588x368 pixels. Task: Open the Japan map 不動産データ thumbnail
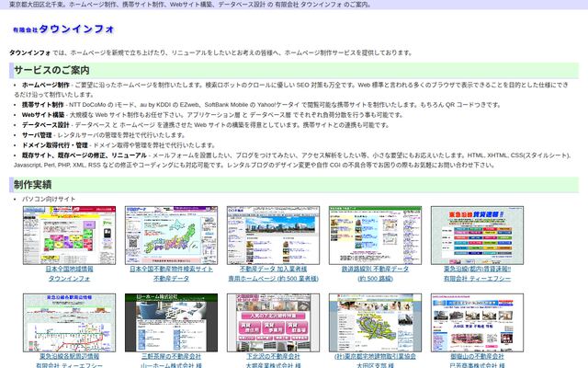coord(172,236)
